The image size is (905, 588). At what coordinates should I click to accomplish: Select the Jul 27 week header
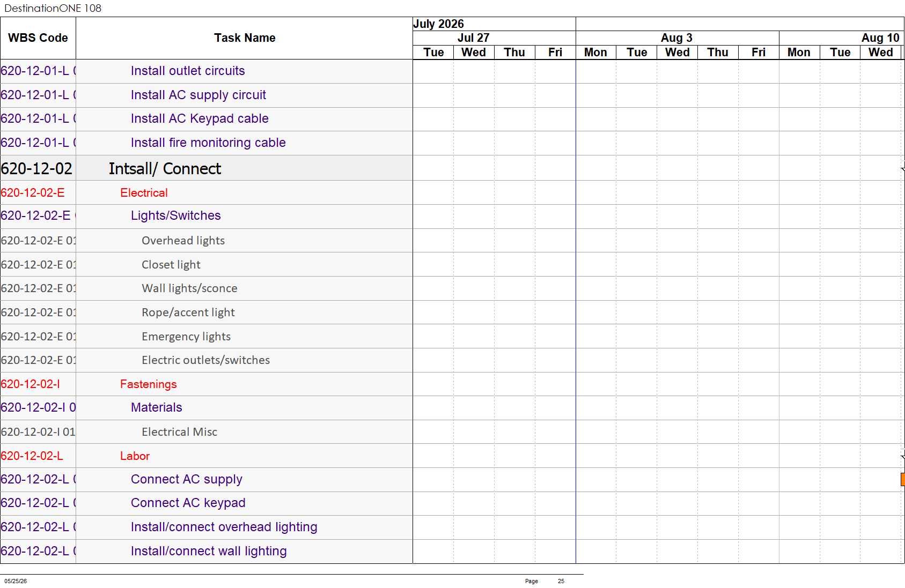pyautogui.click(x=473, y=38)
